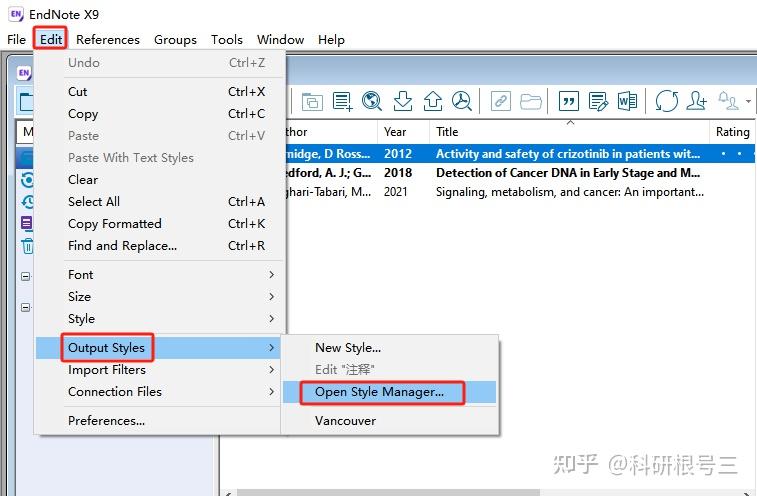Screen dimensions: 757x496
Task: Click the 2018 year cell
Action: point(398,173)
